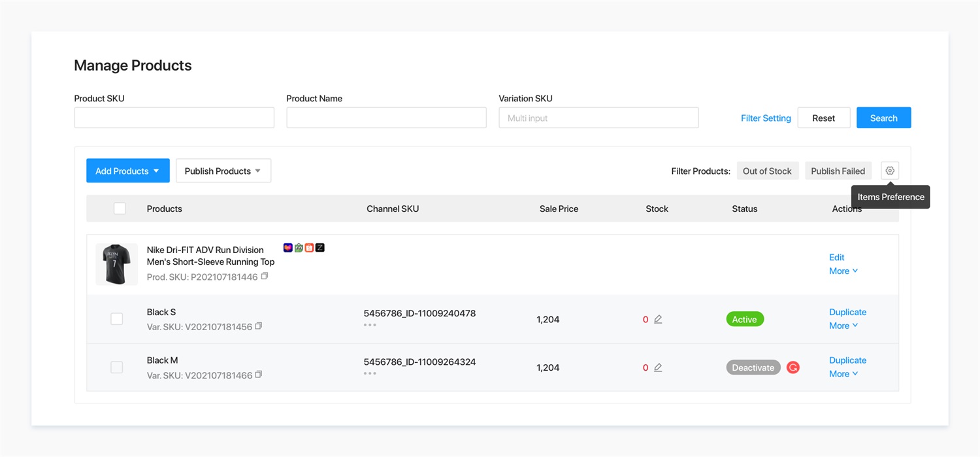Filter products by Publish Failed
980x457 pixels.
coord(838,171)
